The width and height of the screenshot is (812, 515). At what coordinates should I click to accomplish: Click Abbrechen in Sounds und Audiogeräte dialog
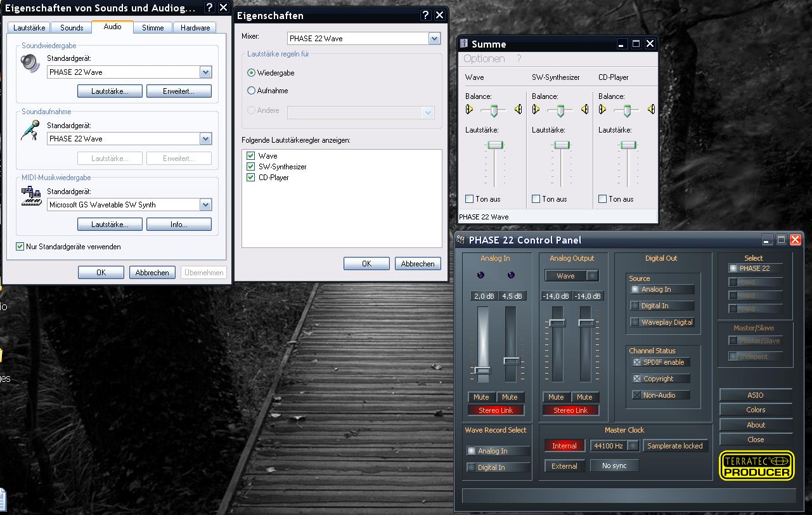coord(152,272)
